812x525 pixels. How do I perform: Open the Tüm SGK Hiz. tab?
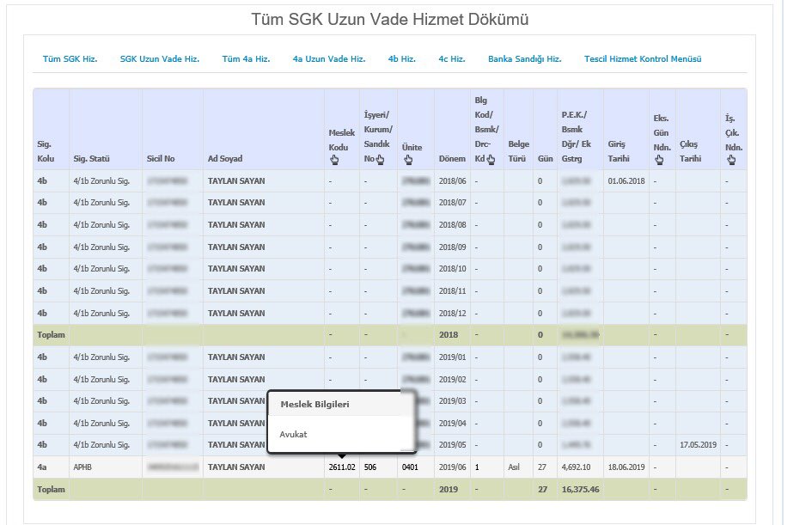coord(70,59)
